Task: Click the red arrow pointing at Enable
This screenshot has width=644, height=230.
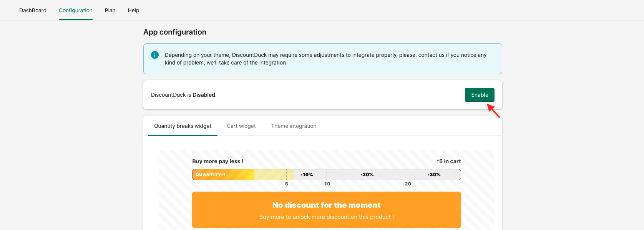Action: point(494,111)
